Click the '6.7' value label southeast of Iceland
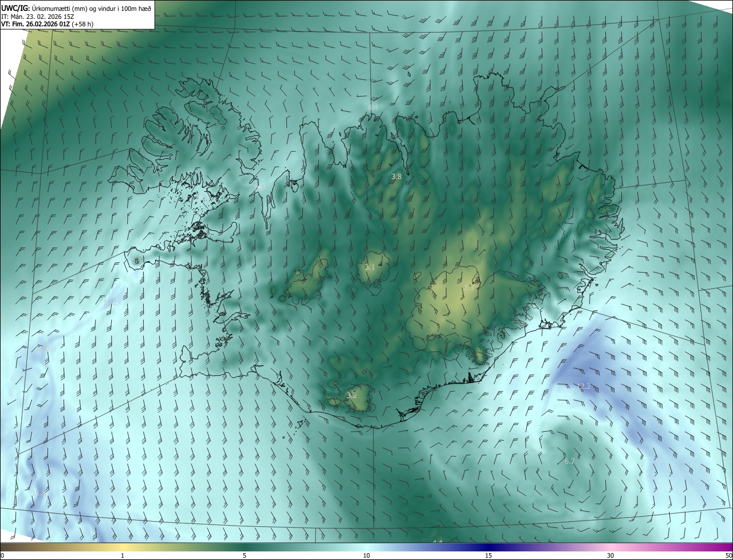The width and height of the screenshot is (733, 560). (x=569, y=461)
